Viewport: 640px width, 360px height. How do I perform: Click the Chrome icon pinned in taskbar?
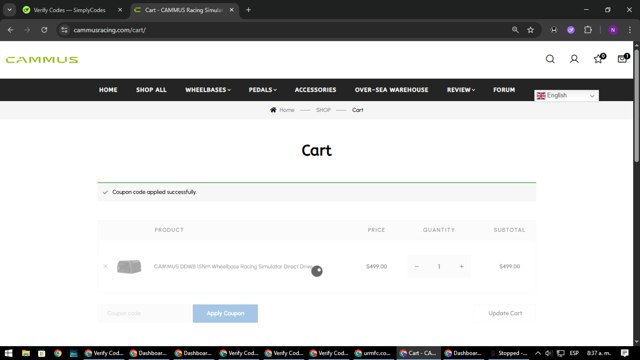(x=58, y=353)
